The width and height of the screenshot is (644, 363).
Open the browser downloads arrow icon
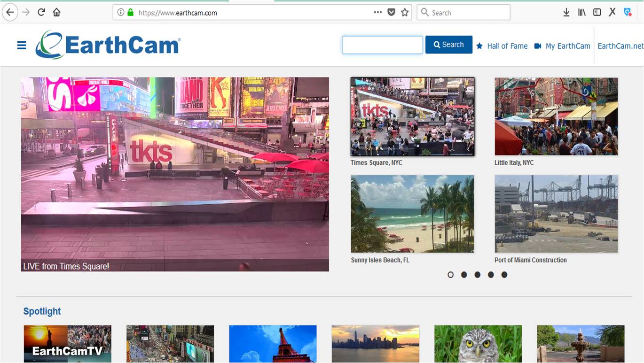(x=566, y=13)
